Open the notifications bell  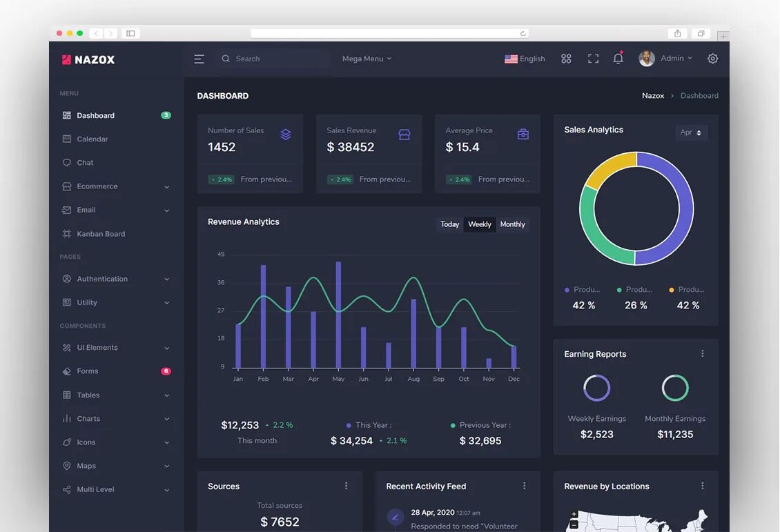[618, 58]
